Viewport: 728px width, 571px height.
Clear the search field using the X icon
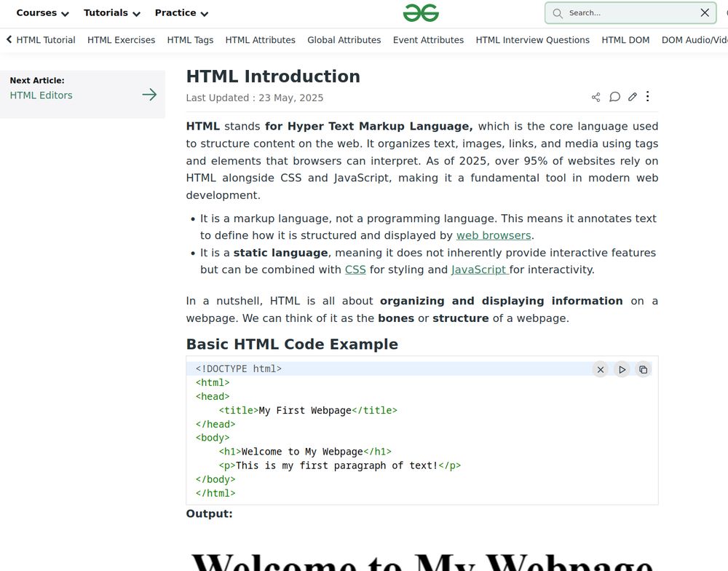click(x=704, y=12)
